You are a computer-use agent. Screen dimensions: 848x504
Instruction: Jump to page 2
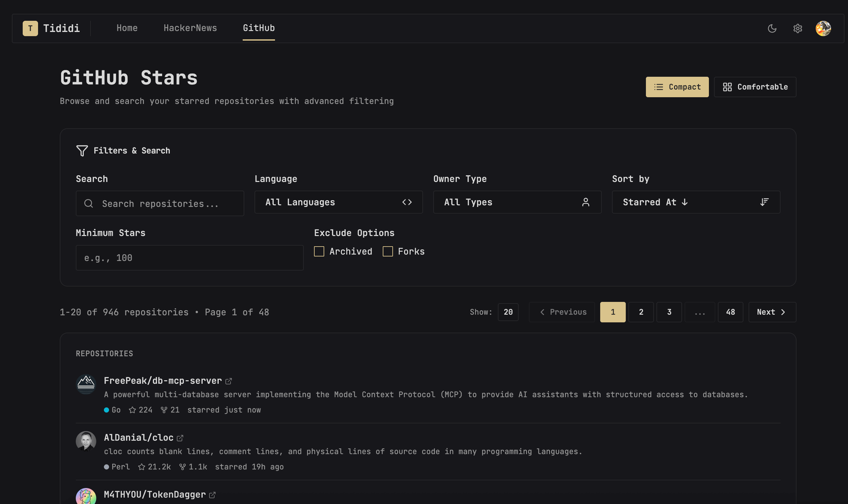click(641, 312)
